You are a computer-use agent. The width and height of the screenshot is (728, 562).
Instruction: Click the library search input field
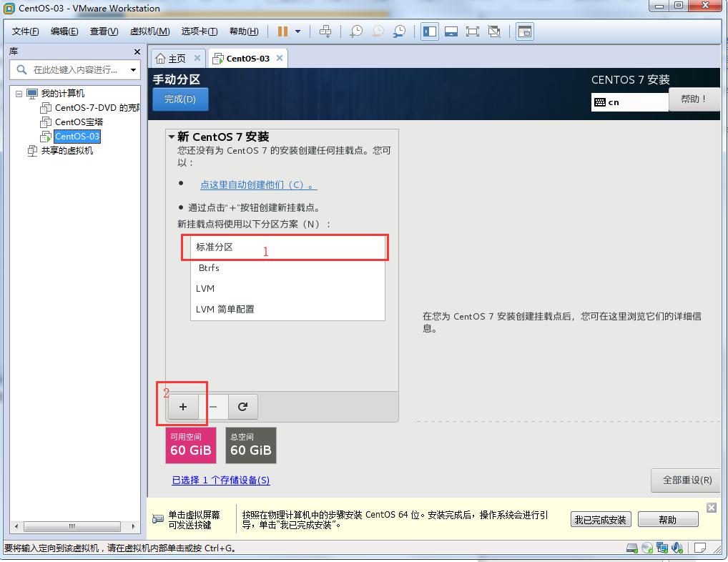tap(75, 69)
